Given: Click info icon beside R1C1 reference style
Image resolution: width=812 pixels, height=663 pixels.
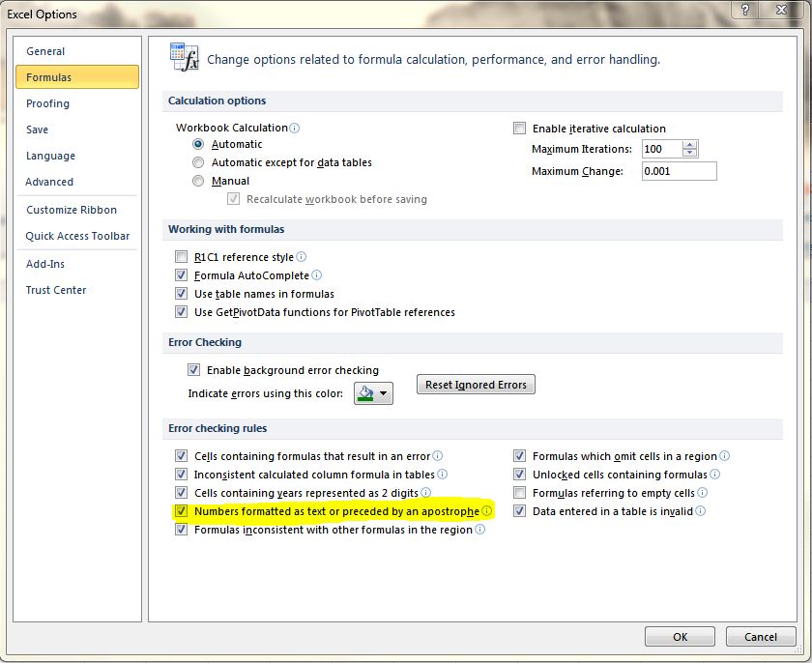Looking at the screenshot, I should [x=302, y=257].
